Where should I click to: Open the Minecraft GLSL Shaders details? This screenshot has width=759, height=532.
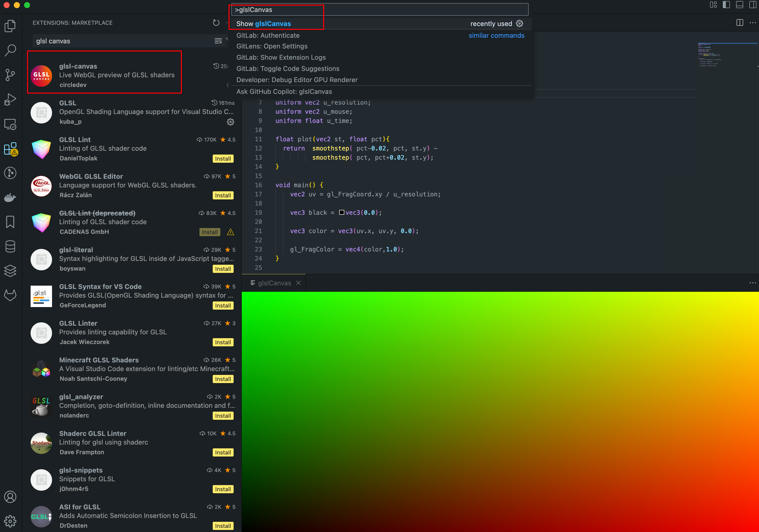click(132, 369)
